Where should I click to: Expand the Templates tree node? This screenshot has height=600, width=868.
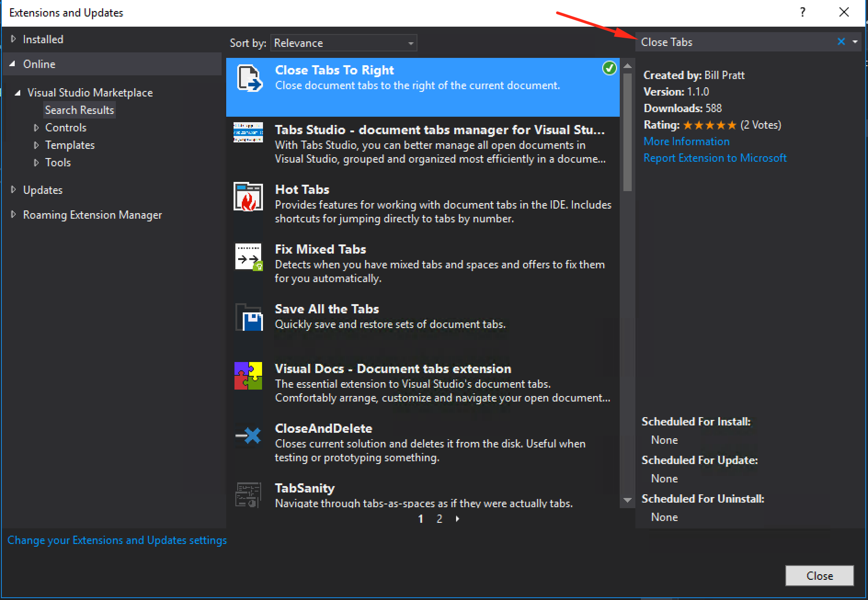(36, 145)
